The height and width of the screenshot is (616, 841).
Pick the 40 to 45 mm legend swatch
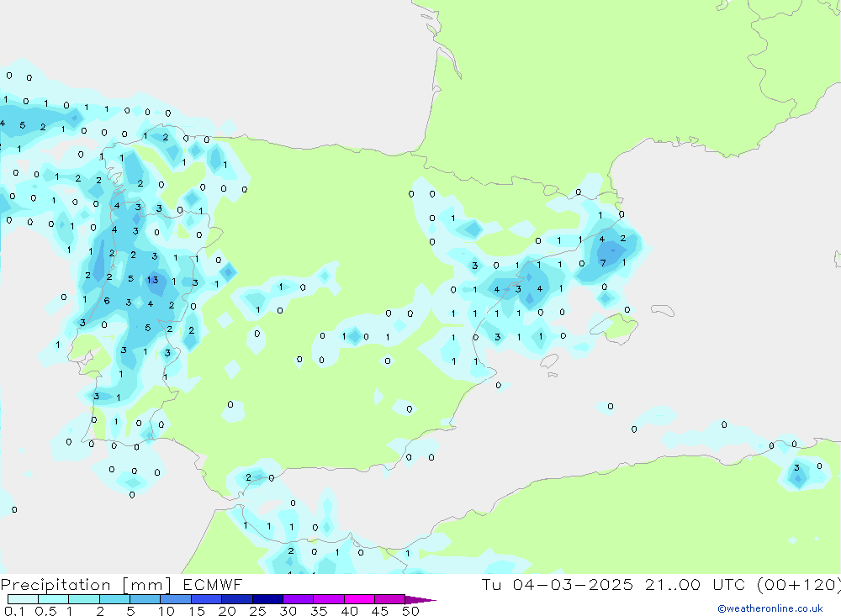(x=359, y=599)
